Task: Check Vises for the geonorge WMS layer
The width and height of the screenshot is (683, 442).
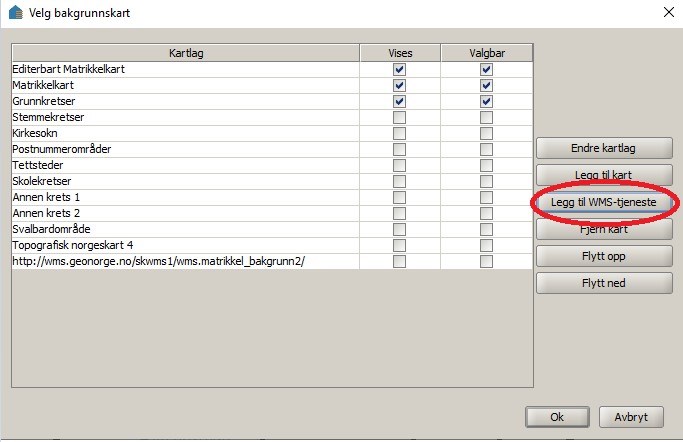Action: tap(400, 261)
